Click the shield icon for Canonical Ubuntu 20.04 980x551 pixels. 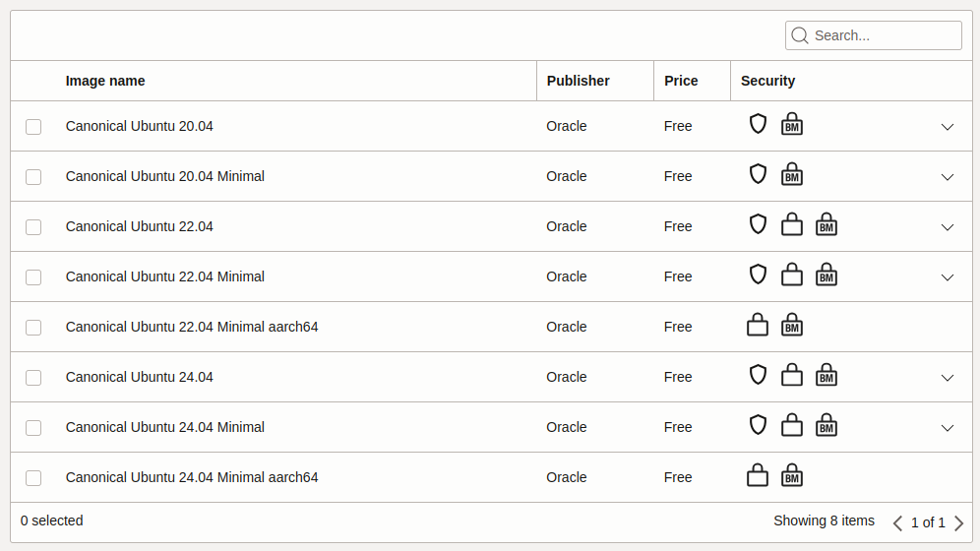coord(758,124)
